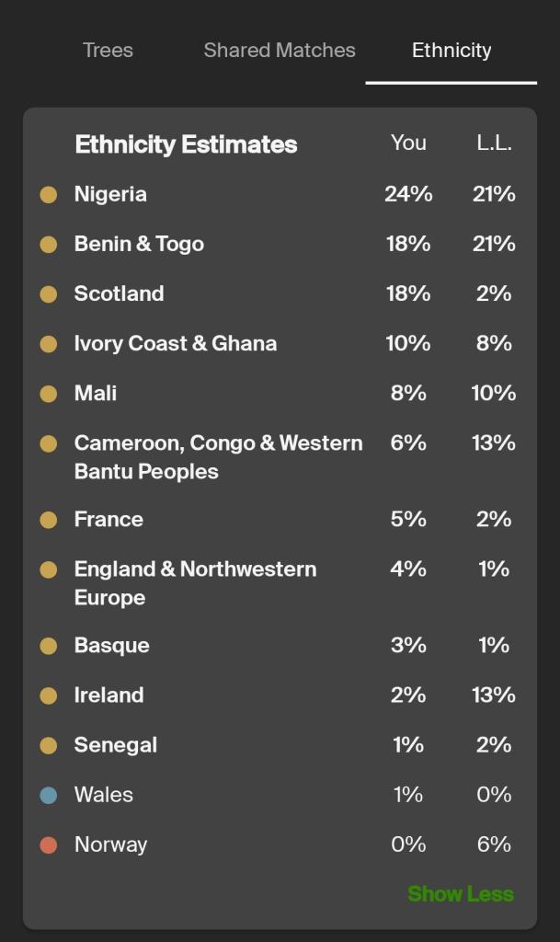Click the gold dot beside Senegal

click(49, 745)
